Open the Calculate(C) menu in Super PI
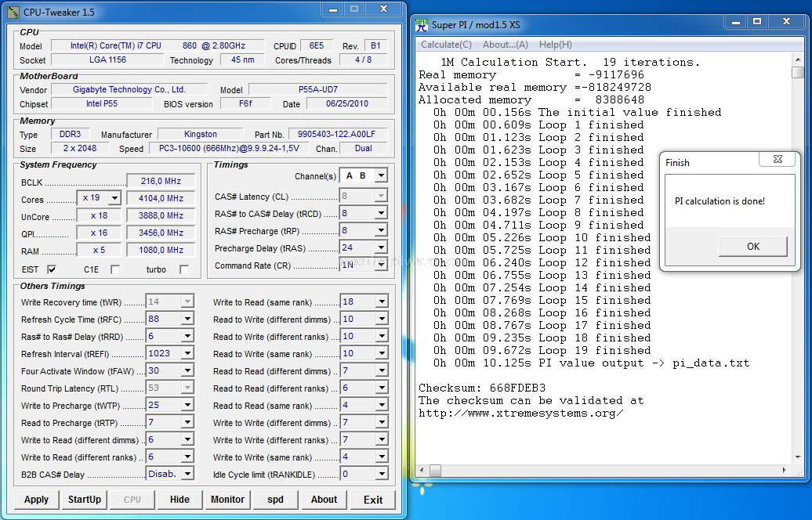 click(x=446, y=45)
